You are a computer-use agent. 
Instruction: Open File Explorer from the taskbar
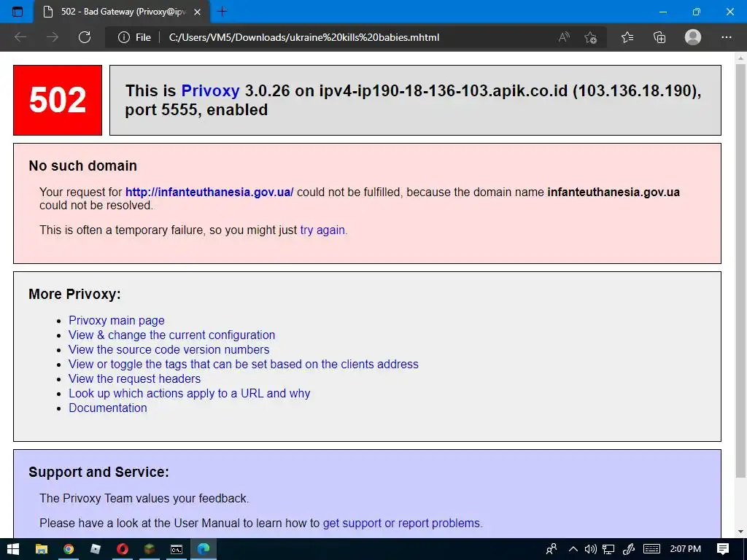pyautogui.click(x=42, y=549)
